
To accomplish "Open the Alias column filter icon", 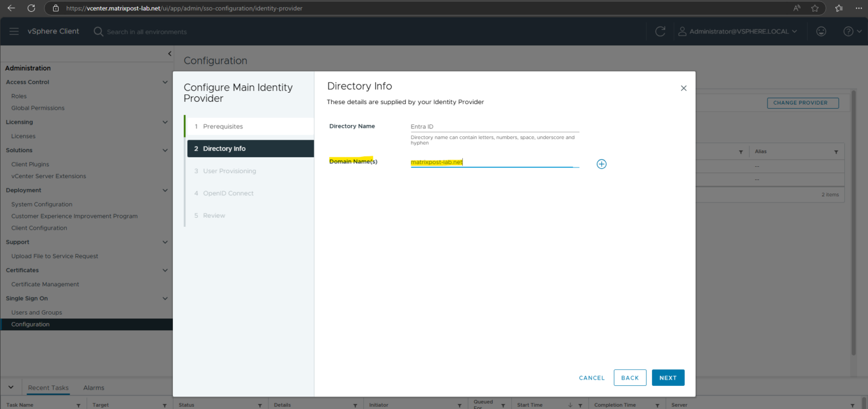I will [x=836, y=151].
